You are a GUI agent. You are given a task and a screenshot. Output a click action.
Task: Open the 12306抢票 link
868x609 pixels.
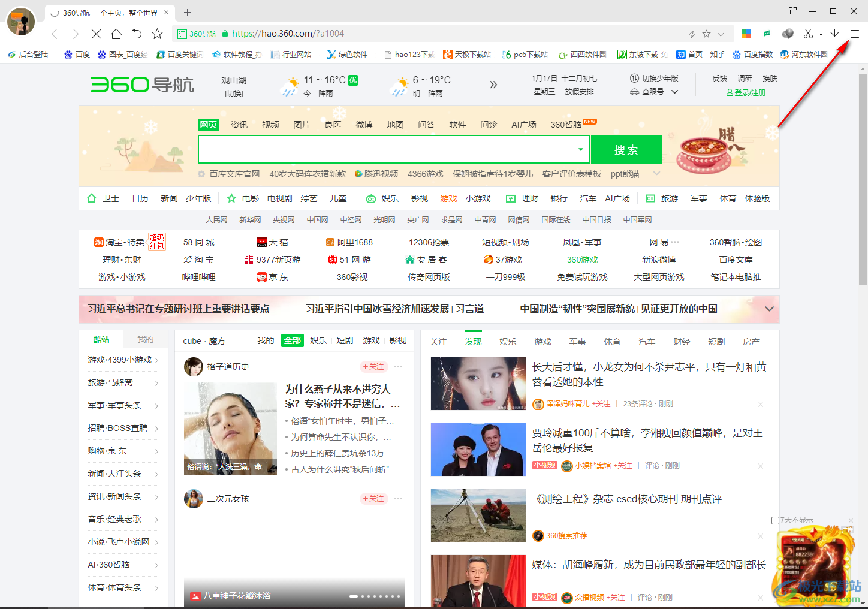click(x=429, y=242)
